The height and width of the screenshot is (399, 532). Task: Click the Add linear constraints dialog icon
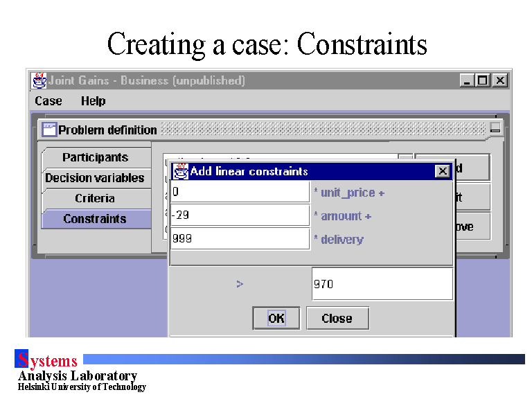click(x=180, y=171)
